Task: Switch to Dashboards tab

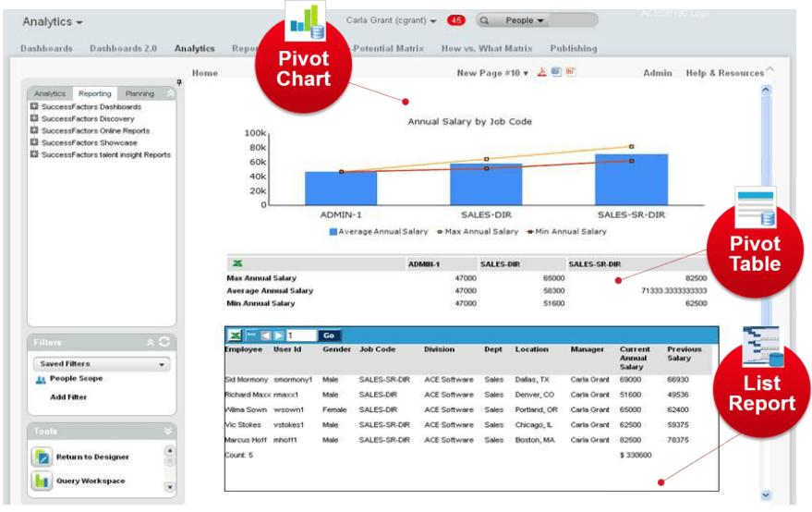Action: (x=46, y=49)
